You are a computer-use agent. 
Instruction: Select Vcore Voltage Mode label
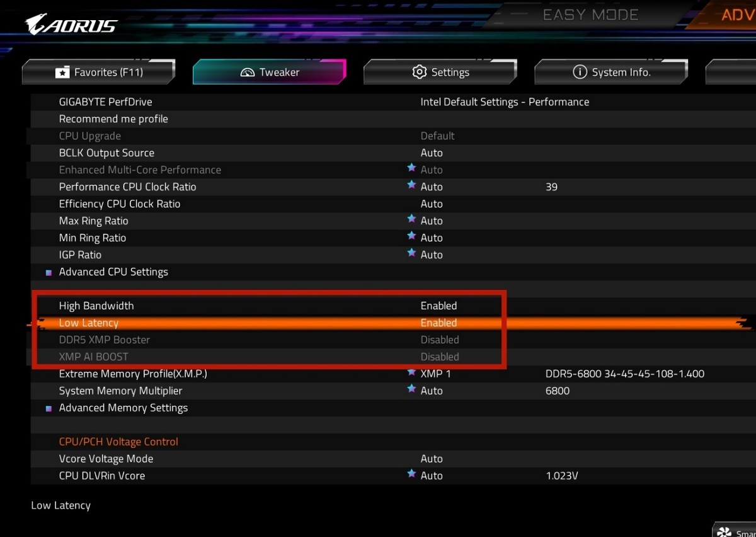(x=106, y=459)
